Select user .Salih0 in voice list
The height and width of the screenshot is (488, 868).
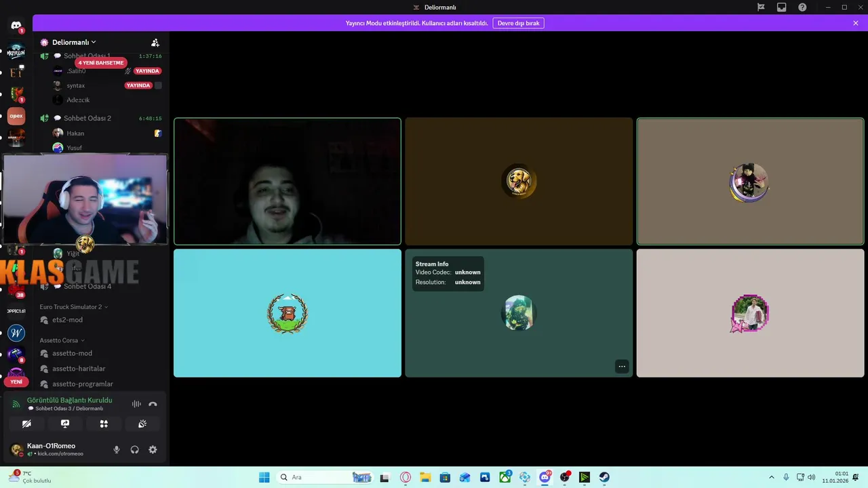point(76,70)
